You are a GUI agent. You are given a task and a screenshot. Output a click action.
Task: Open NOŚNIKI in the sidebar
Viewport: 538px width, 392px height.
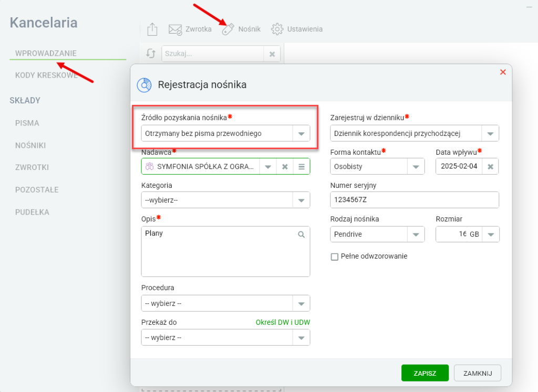[30, 145]
